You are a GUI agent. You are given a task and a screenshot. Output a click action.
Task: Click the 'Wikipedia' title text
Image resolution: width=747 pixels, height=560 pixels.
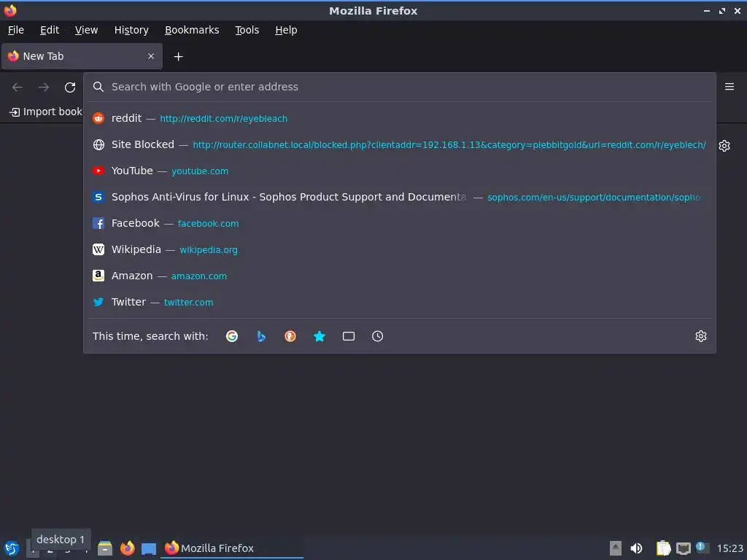136,249
